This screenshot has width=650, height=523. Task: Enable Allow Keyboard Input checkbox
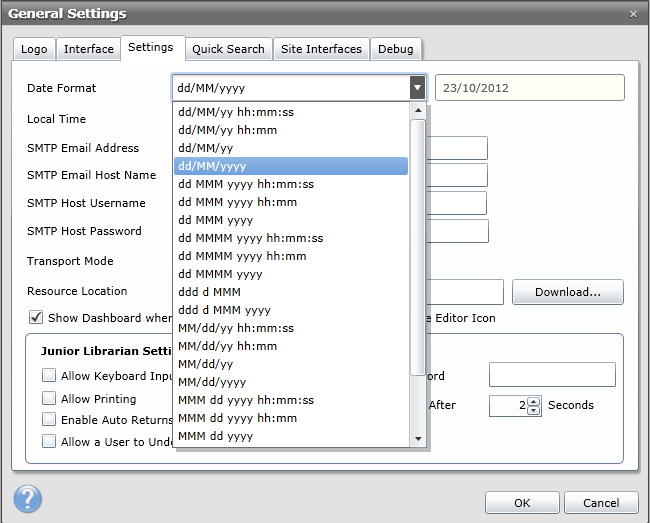(x=49, y=376)
